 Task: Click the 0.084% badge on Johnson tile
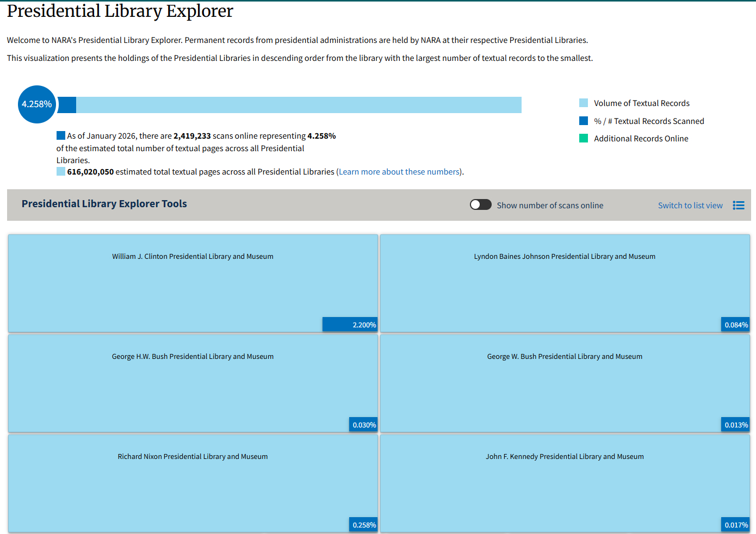735,325
